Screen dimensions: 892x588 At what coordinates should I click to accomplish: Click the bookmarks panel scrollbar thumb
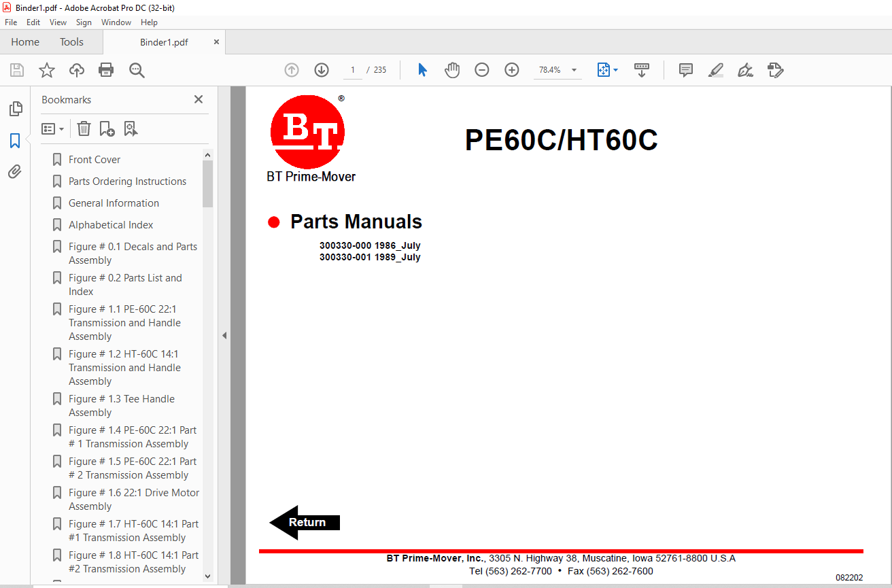pyautogui.click(x=207, y=184)
